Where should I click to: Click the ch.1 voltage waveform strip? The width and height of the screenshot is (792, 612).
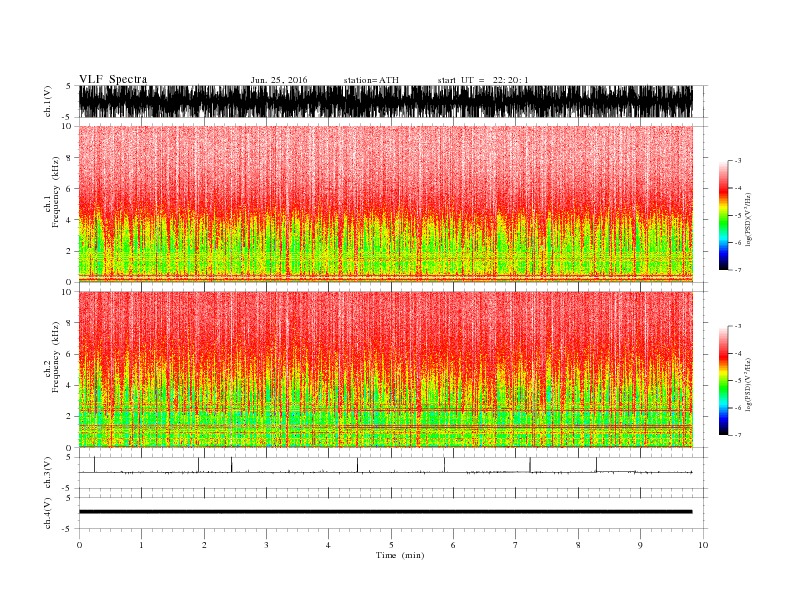385,101
